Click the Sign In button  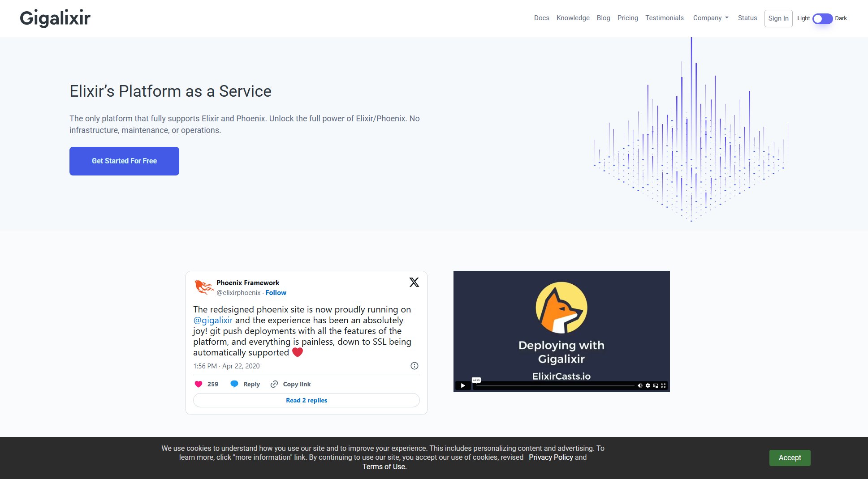point(778,18)
